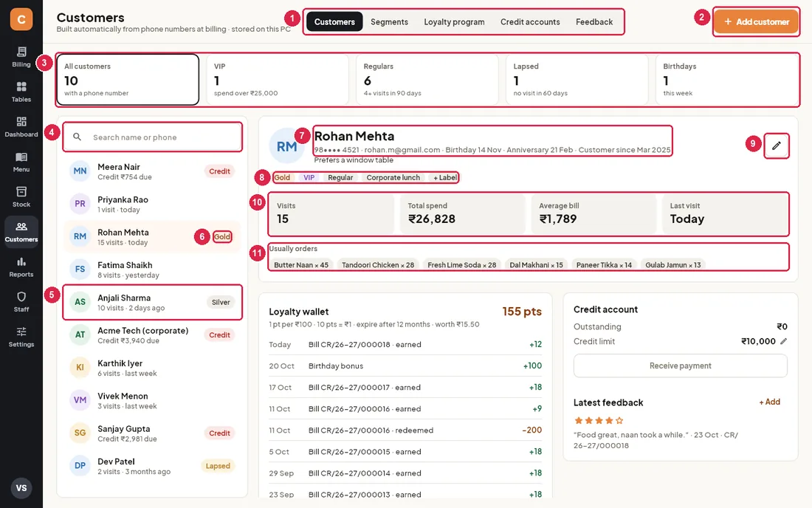The width and height of the screenshot is (812, 508).
Task: Click the Total spend ₹26,828 stat
Action: point(461,213)
